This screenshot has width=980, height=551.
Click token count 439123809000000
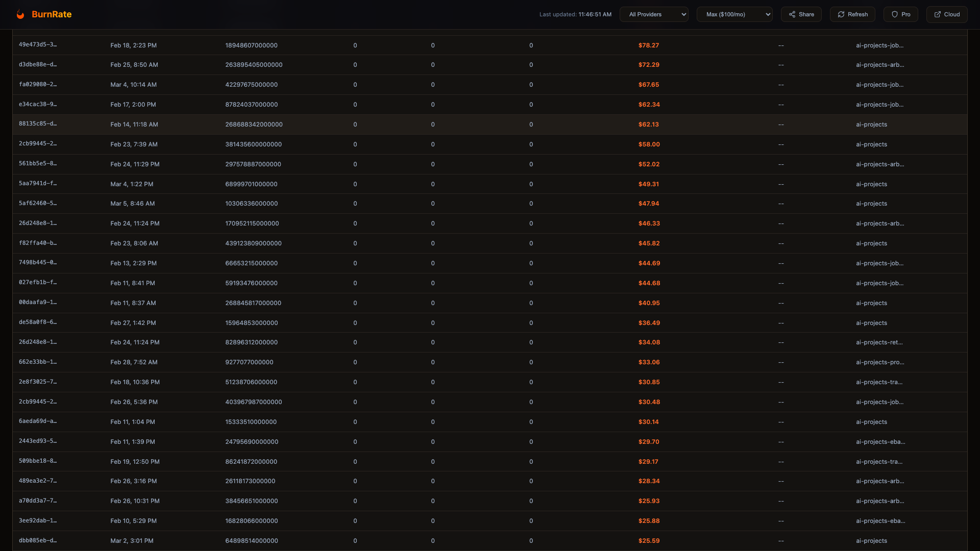[x=253, y=243]
